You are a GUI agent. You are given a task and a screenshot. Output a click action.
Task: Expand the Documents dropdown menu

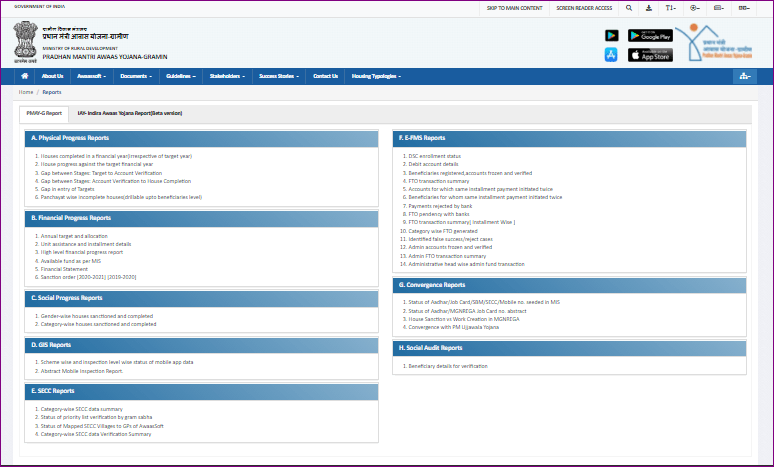tap(136, 76)
